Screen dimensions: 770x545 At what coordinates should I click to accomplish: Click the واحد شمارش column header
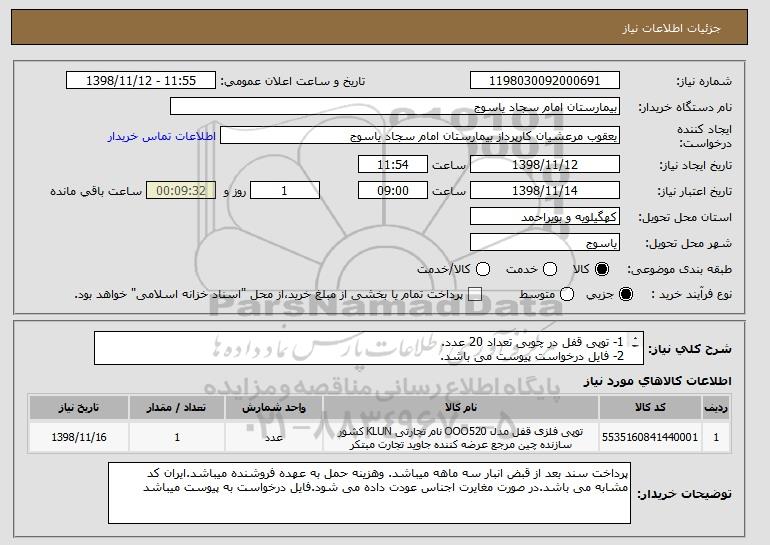(274, 408)
